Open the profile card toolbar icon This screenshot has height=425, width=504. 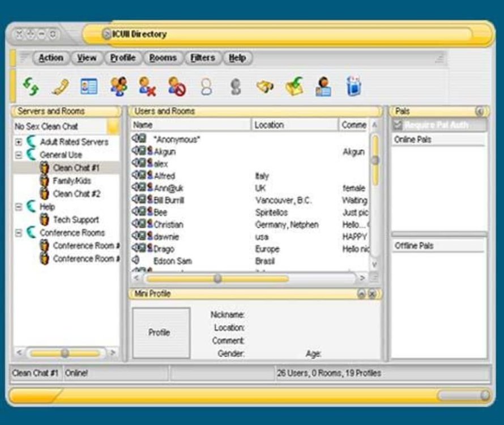coord(89,86)
